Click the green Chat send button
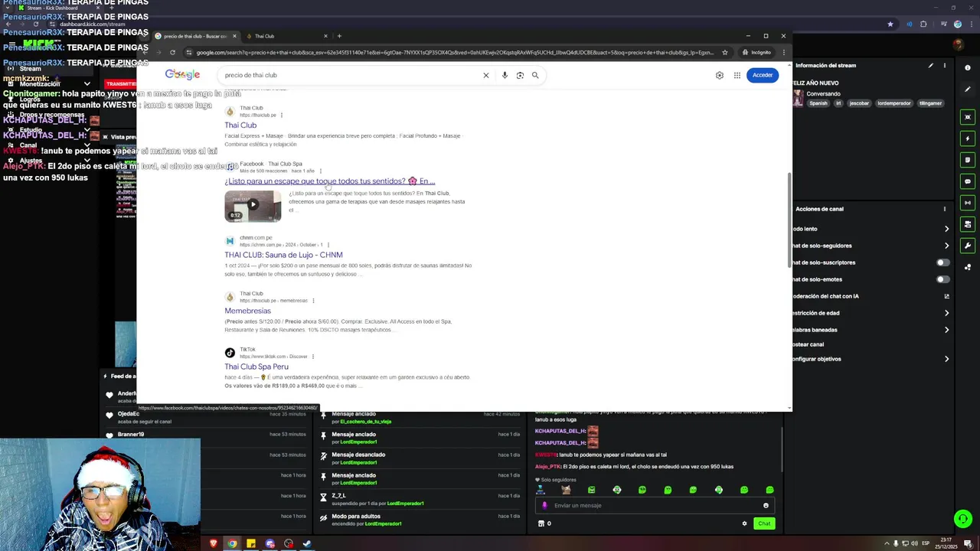Image resolution: width=980 pixels, height=551 pixels. pos(763,523)
